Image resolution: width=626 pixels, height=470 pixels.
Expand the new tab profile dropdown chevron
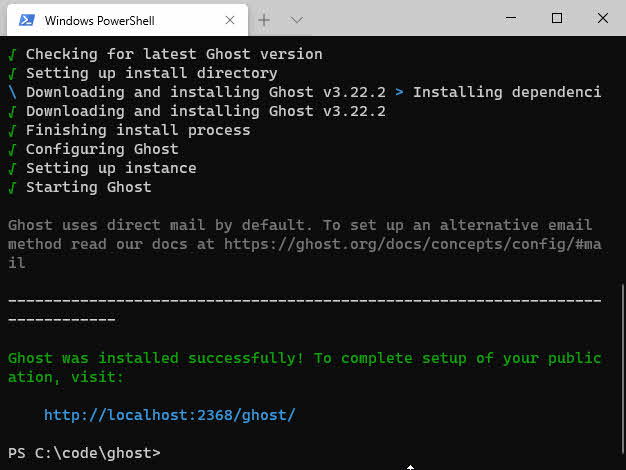tap(296, 20)
